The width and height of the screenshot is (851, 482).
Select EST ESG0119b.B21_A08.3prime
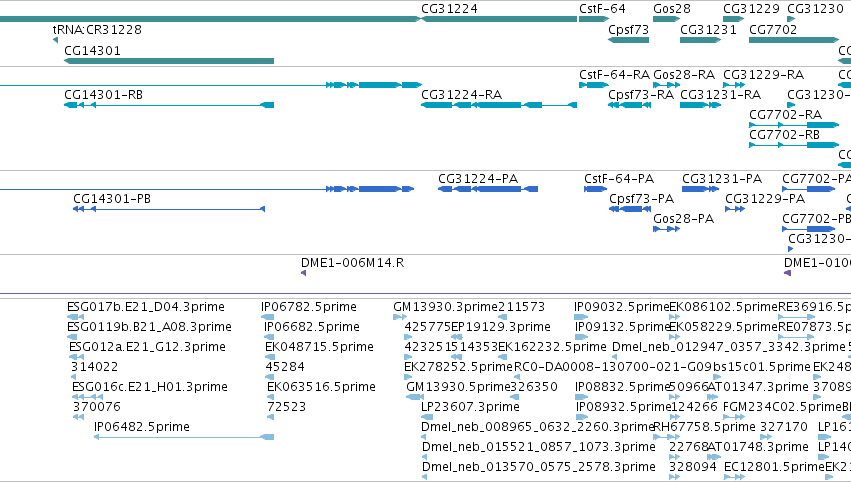[149, 327]
